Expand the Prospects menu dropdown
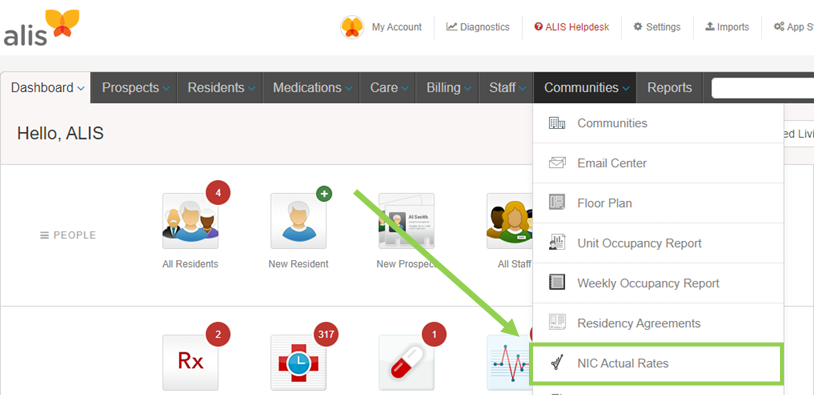814x396 pixels. (166, 89)
